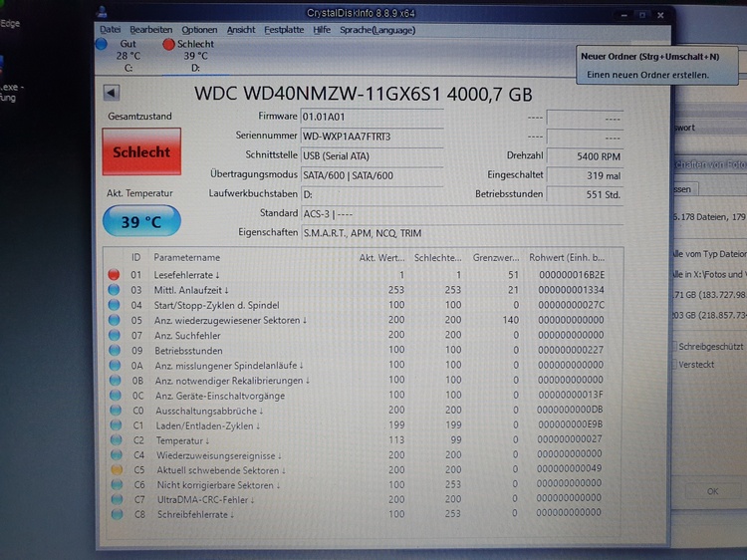Click the status icon for row 09 Betriebsstunden
This screenshot has width=747, height=560.
(x=115, y=351)
